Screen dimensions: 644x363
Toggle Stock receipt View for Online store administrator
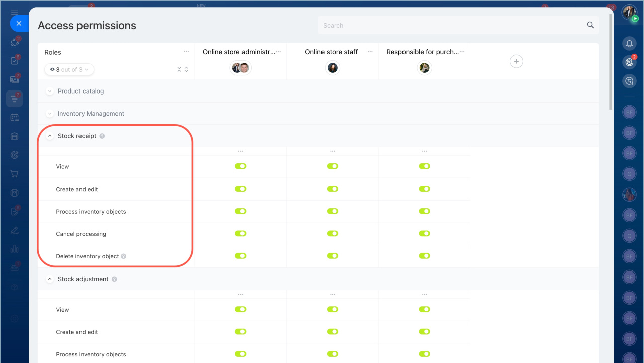point(240,166)
